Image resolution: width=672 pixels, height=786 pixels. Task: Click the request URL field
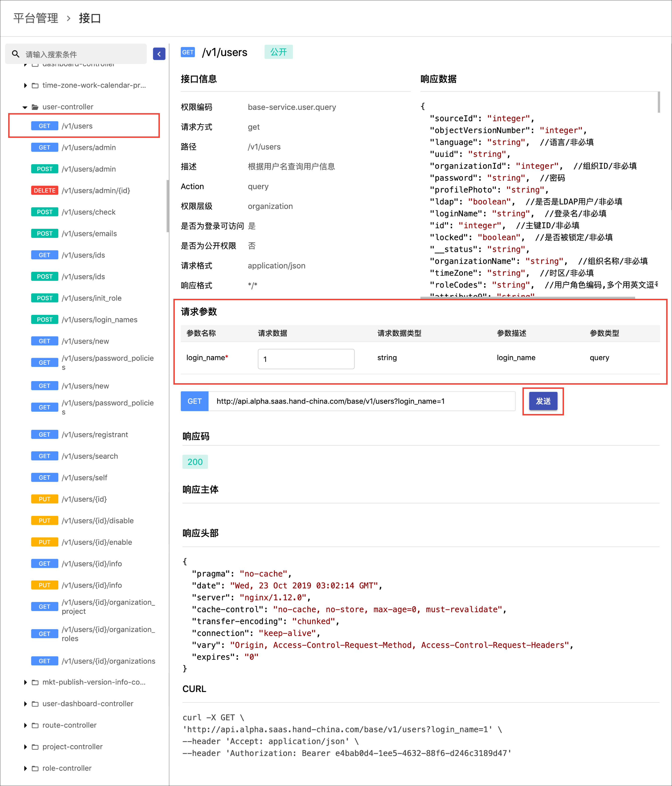click(362, 401)
